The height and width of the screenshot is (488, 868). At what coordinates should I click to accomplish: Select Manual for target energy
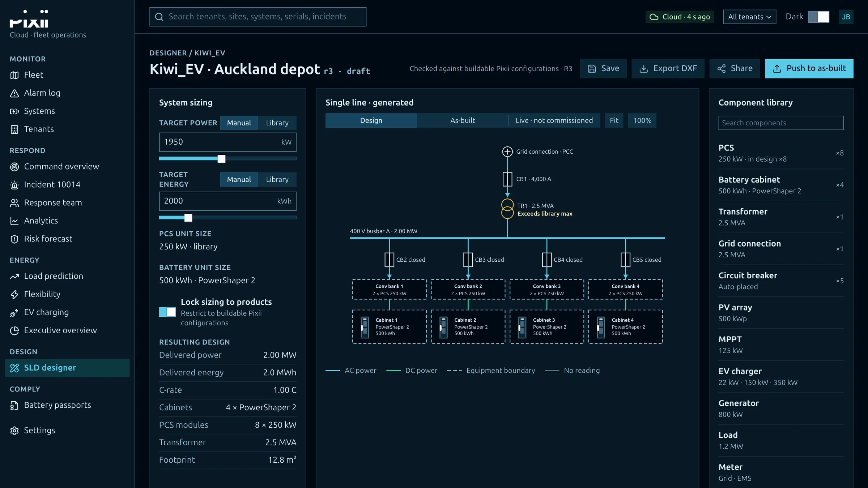coord(239,179)
